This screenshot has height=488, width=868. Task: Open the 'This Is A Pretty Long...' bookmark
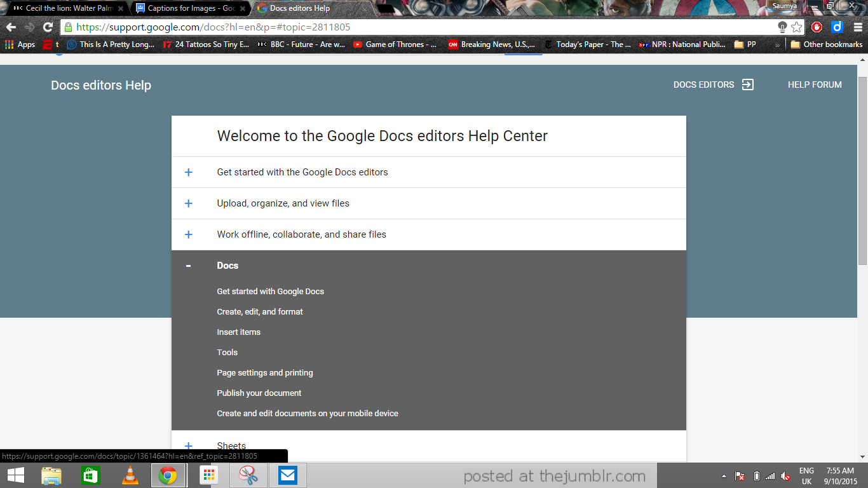[111, 44]
